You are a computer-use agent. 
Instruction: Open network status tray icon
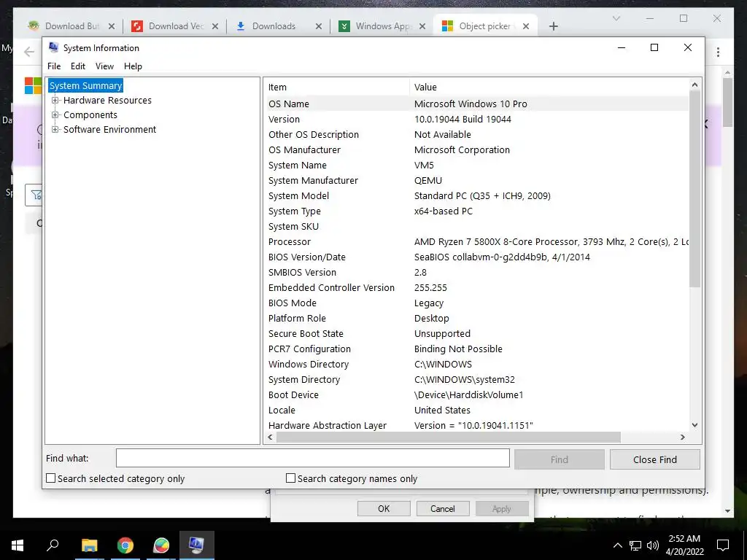point(635,545)
